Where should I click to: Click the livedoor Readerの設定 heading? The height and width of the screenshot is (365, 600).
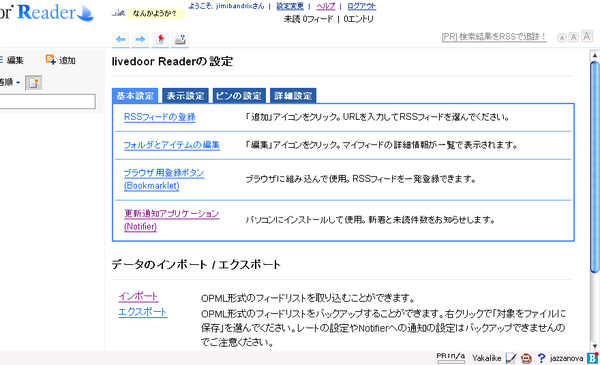pos(172,62)
